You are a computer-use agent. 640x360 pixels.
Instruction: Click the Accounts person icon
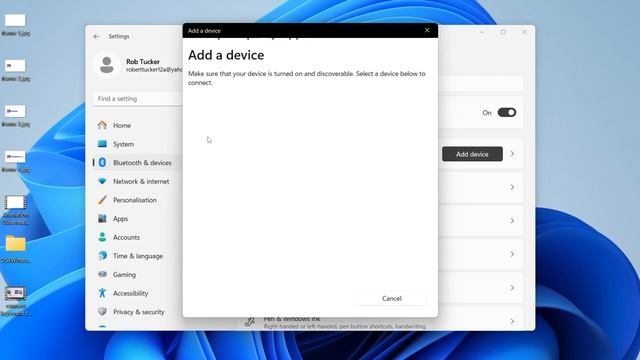pyautogui.click(x=102, y=237)
